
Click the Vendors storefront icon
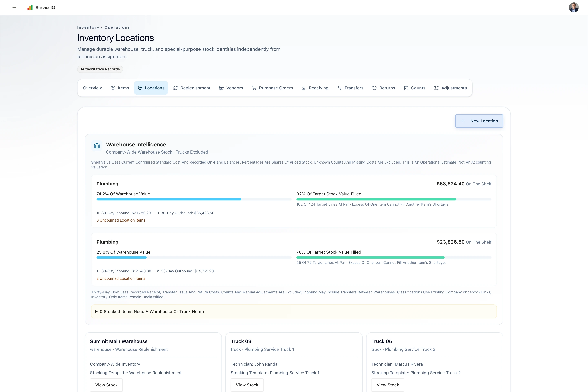pos(222,88)
